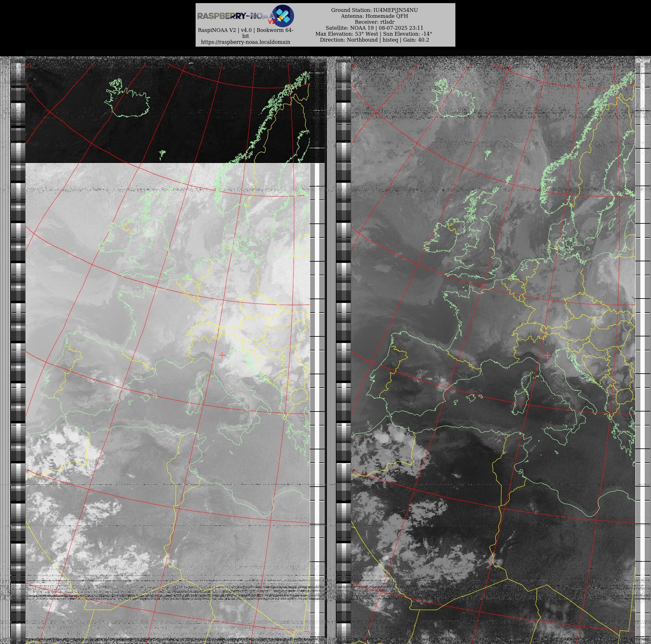
Task: Click the 'Ground Station: IU4MEP|JN54NU' line
Action: click(x=374, y=10)
